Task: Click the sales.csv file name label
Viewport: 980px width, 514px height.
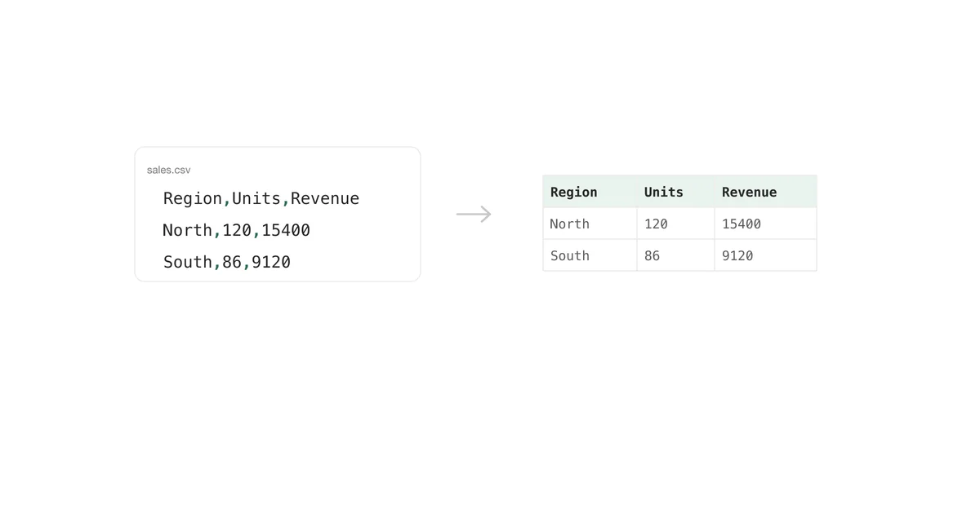Action: point(169,170)
